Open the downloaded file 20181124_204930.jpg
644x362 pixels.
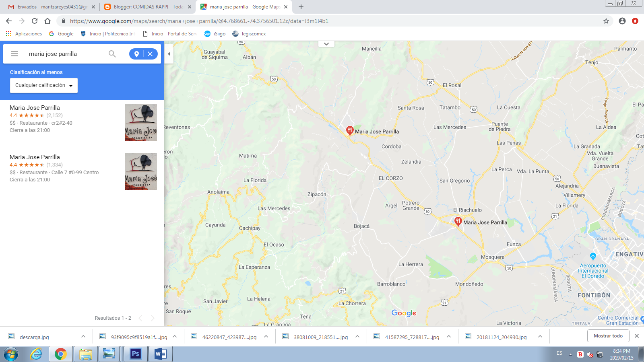pos(501,337)
